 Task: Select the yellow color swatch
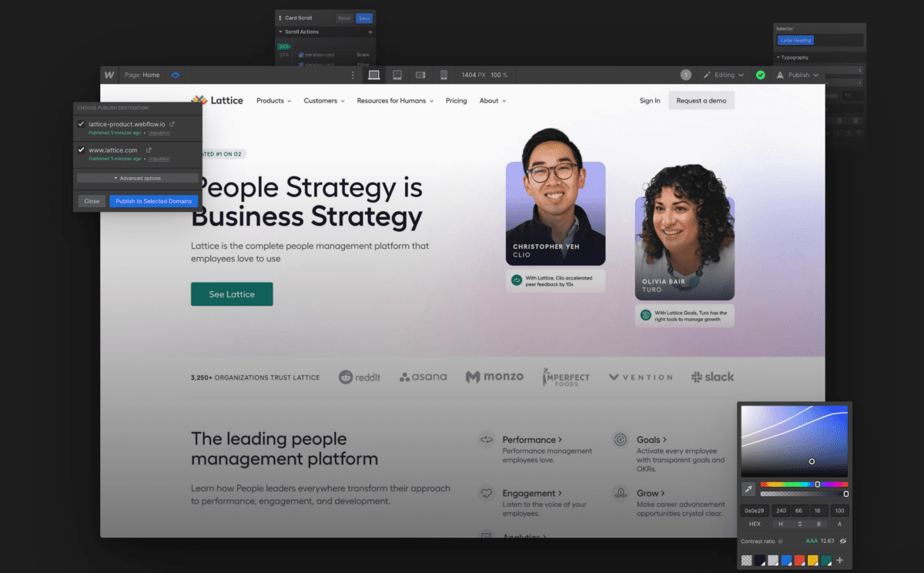(812, 560)
